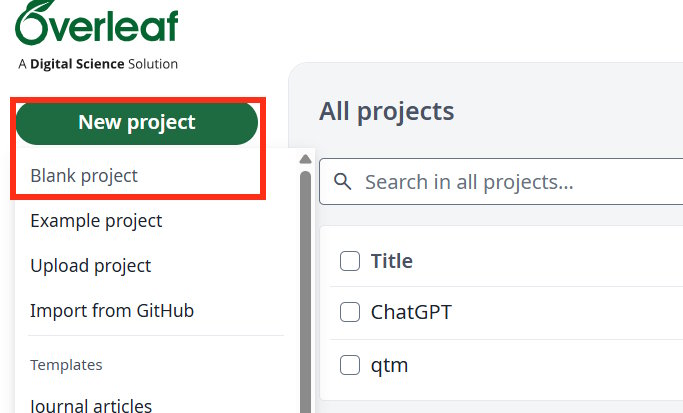Click the Templates section label
Screen dimensions: 683x413
(66, 365)
